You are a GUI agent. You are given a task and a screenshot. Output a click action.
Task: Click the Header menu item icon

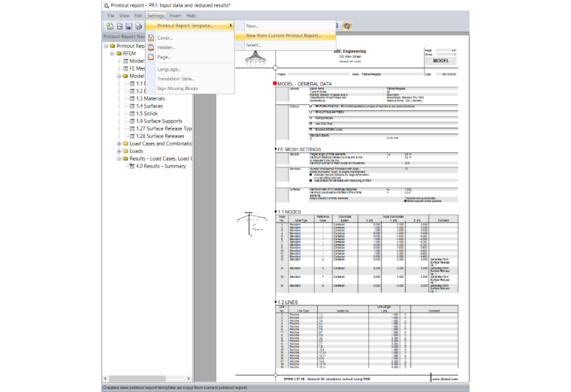point(151,47)
